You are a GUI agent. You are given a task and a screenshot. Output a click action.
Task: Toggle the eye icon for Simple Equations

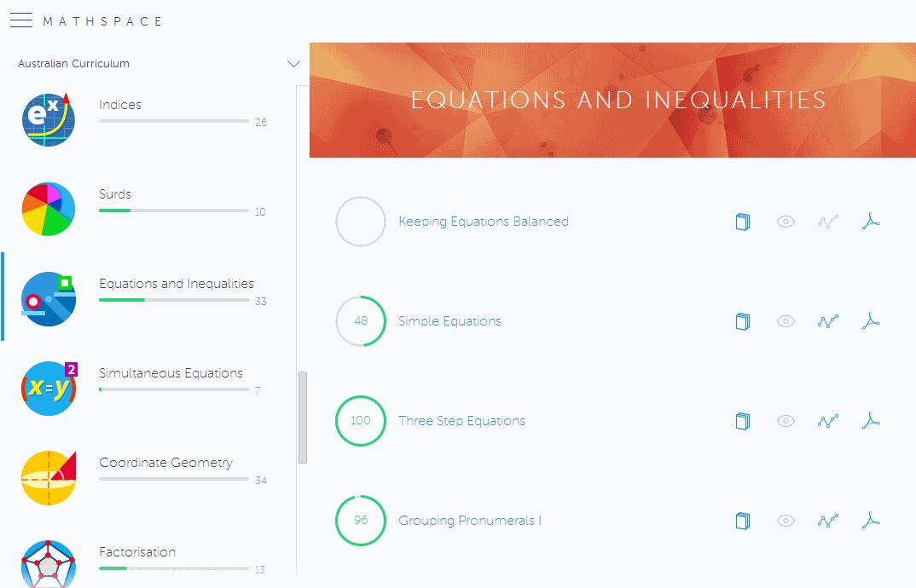point(786,321)
